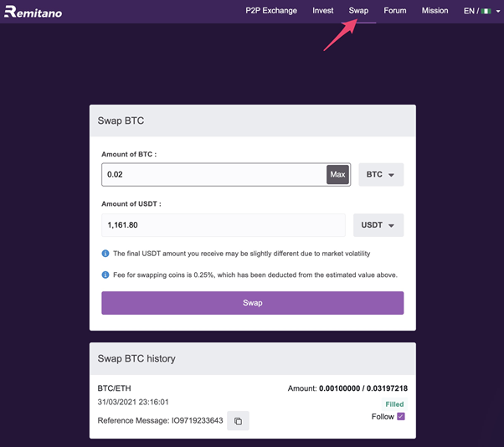Image resolution: width=504 pixels, height=447 pixels.
Task: Select the Swap tab in navigation
Action: 358,11
